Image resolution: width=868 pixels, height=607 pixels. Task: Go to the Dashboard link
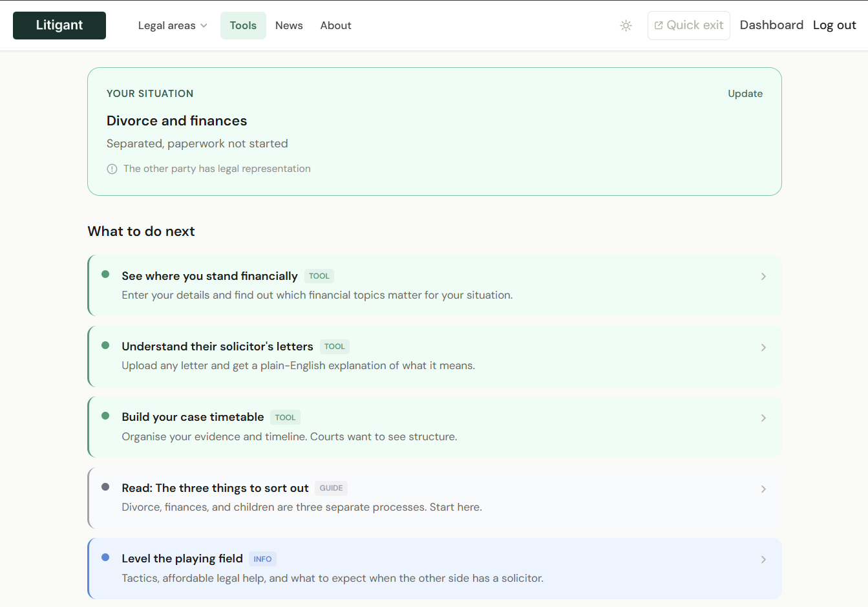pyautogui.click(x=771, y=25)
